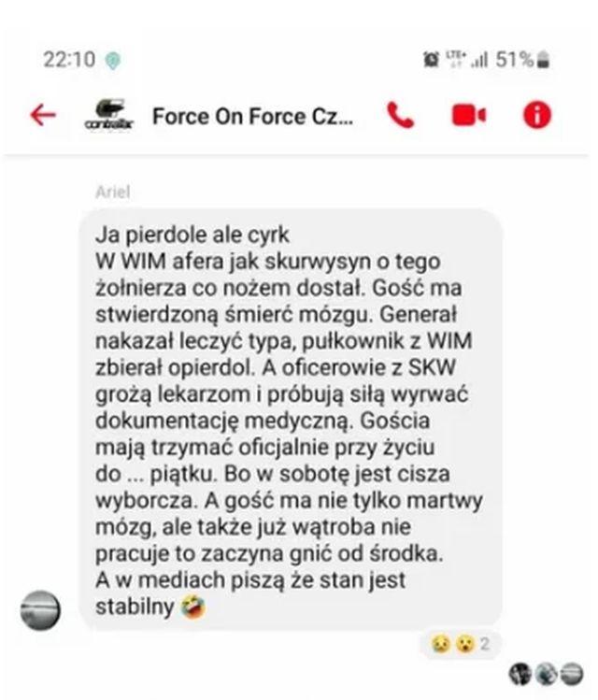
Task: Tap the crying face reaction emoji
Action: pos(440,644)
